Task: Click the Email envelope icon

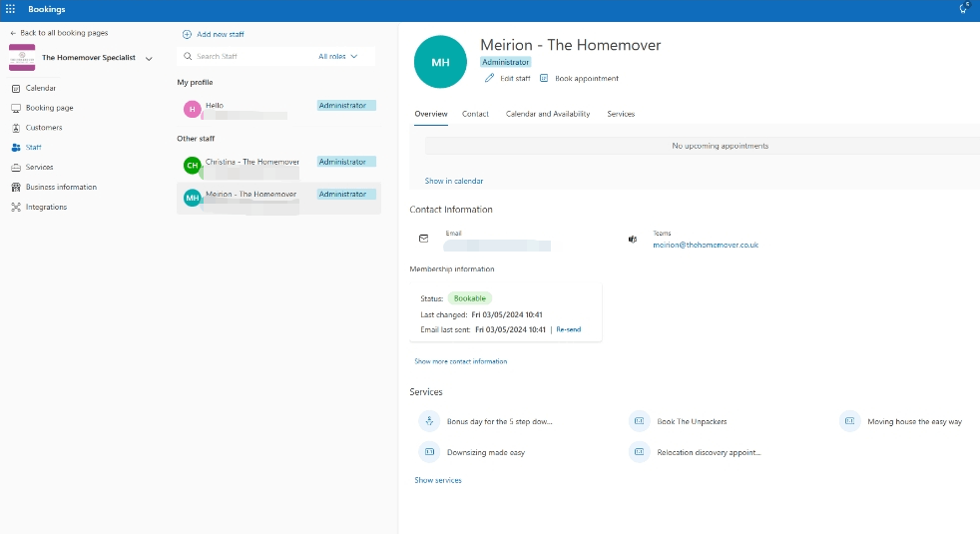Action: tap(424, 239)
